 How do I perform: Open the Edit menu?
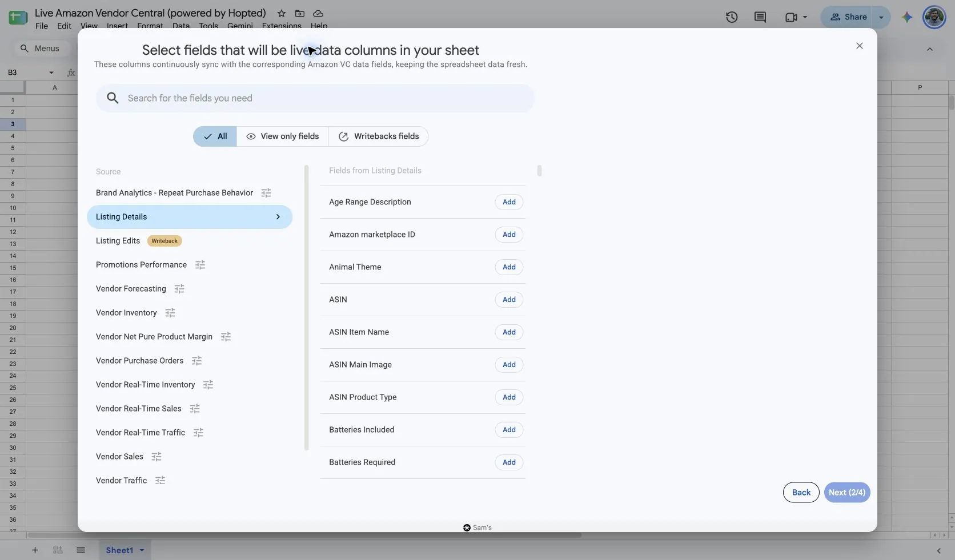pos(64,26)
